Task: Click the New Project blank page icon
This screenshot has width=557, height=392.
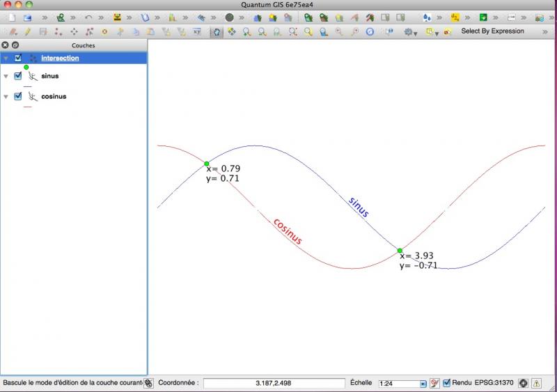Action: pos(10,17)
